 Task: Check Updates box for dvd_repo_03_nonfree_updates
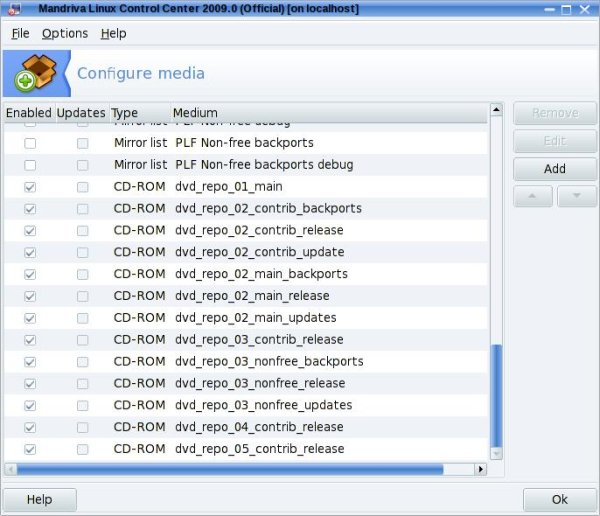[82, 405]
